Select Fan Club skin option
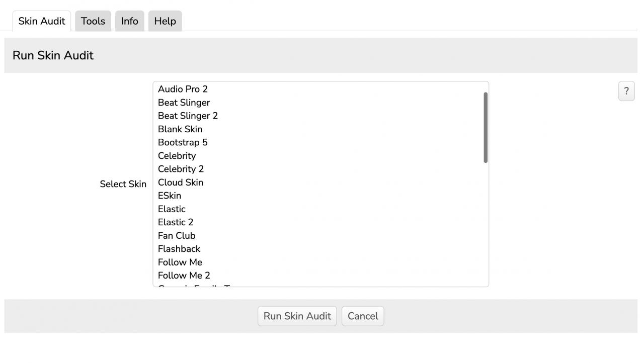The height and width of the screenshot is (363, 644). coord(177,236)
